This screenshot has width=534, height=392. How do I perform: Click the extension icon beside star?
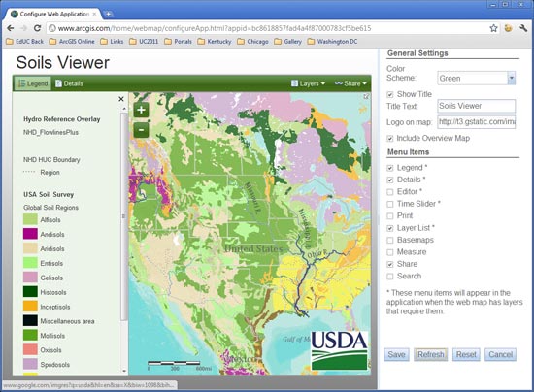[x=508, y=28]
